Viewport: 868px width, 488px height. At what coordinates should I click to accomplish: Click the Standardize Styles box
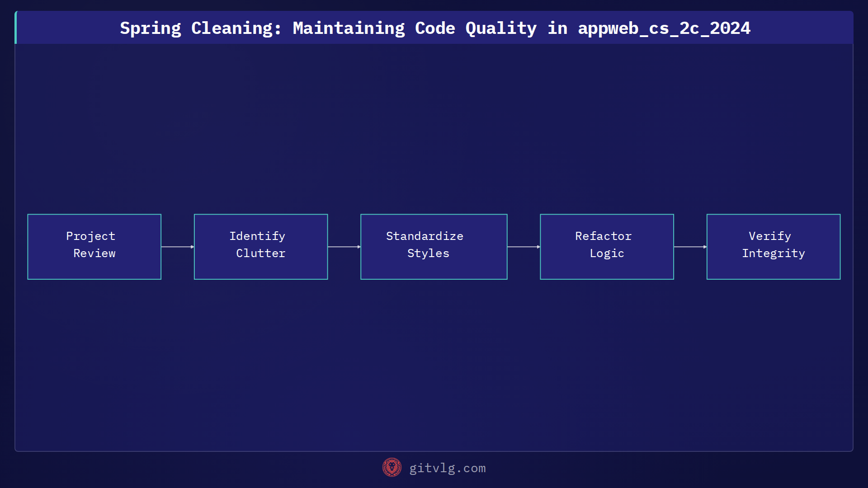(434, 247)
